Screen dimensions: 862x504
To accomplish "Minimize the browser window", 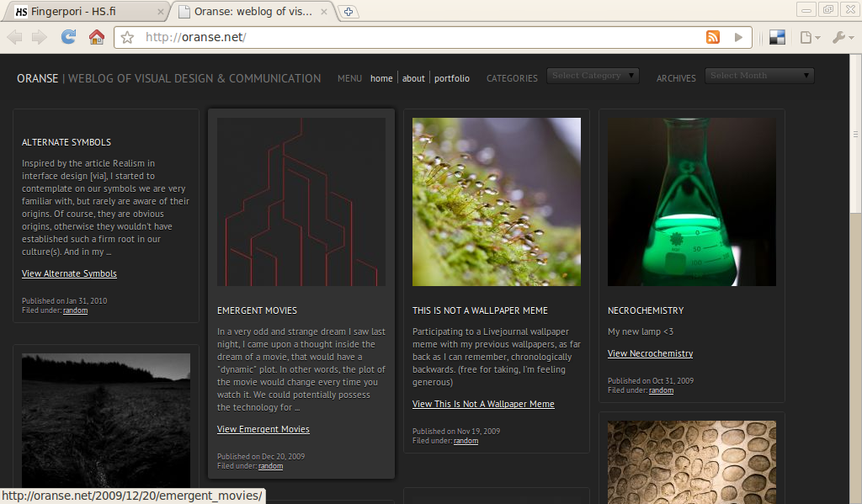I will pyautogui.click(x=806, y=9).
